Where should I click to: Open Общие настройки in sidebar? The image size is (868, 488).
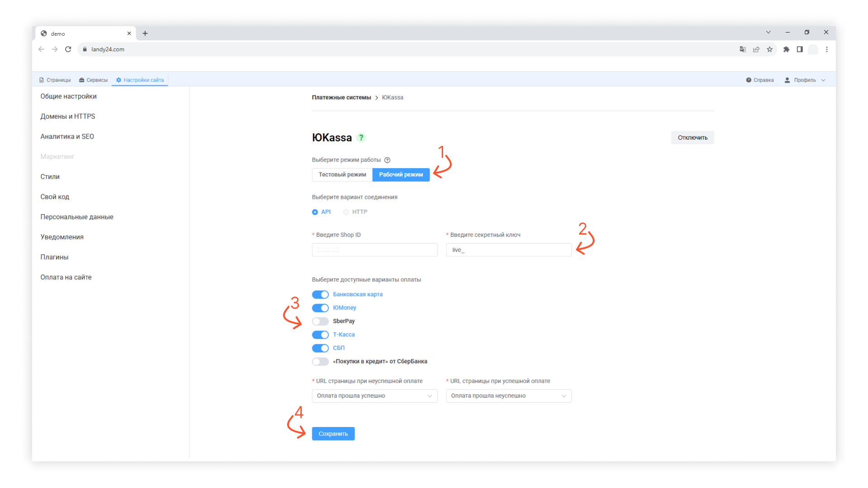68,96
